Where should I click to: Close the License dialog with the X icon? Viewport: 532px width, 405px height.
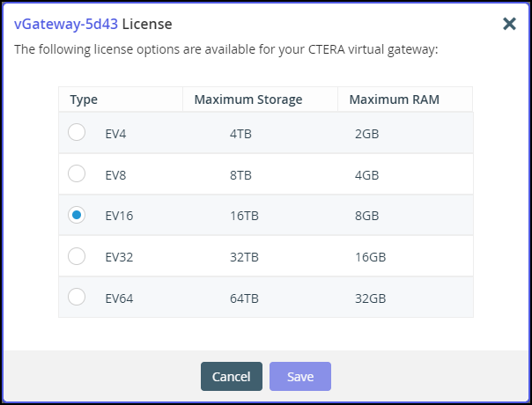coord(509,24)
